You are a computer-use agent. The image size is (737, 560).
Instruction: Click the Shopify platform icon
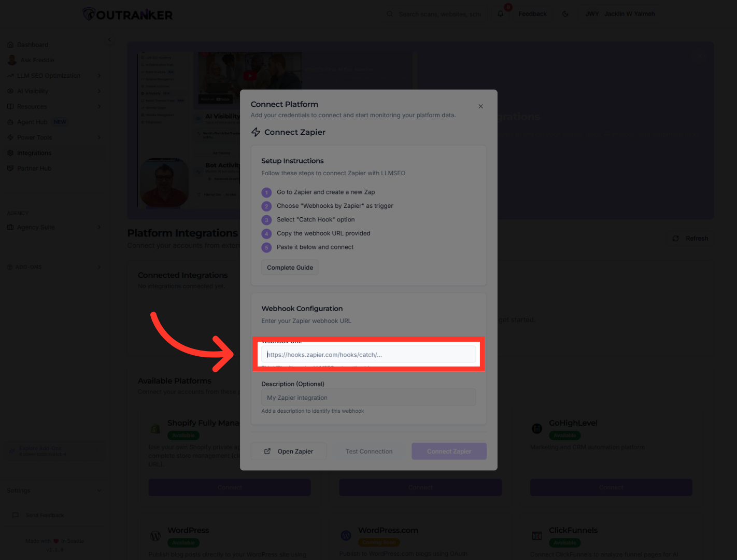pos(155,429)
